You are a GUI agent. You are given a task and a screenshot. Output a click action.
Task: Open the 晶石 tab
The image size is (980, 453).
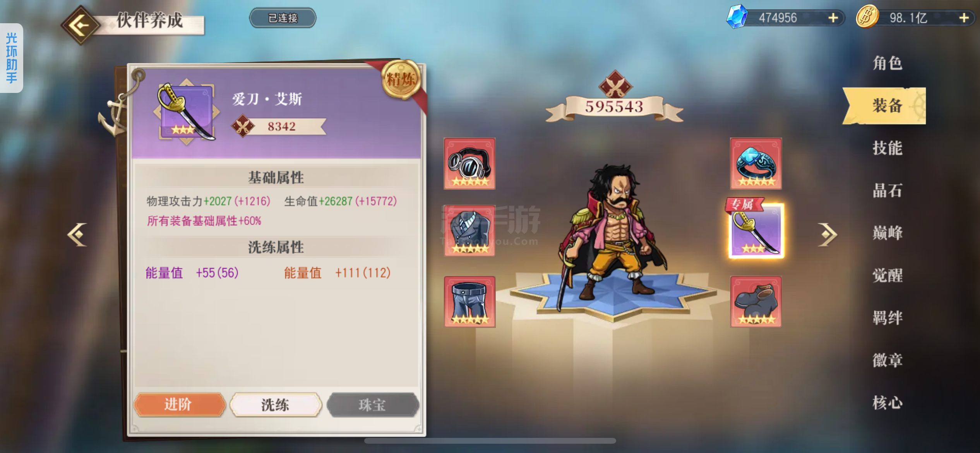(x=887, y=190)
